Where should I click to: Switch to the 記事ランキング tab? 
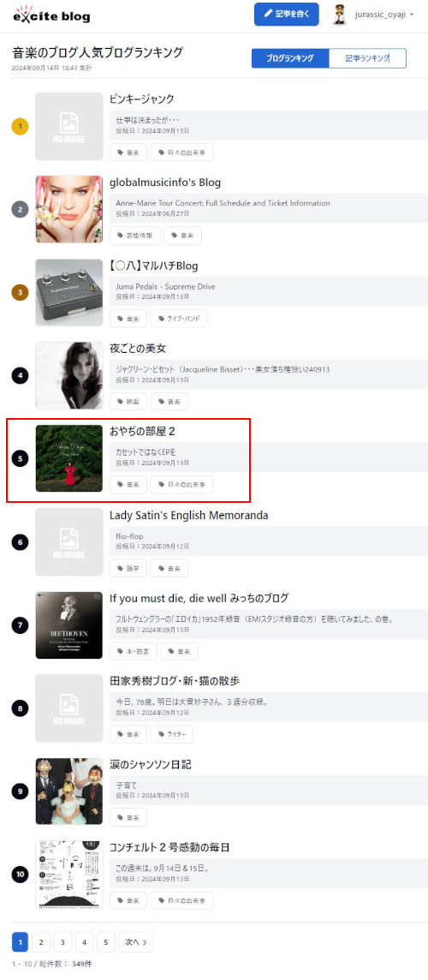point(367,58)
